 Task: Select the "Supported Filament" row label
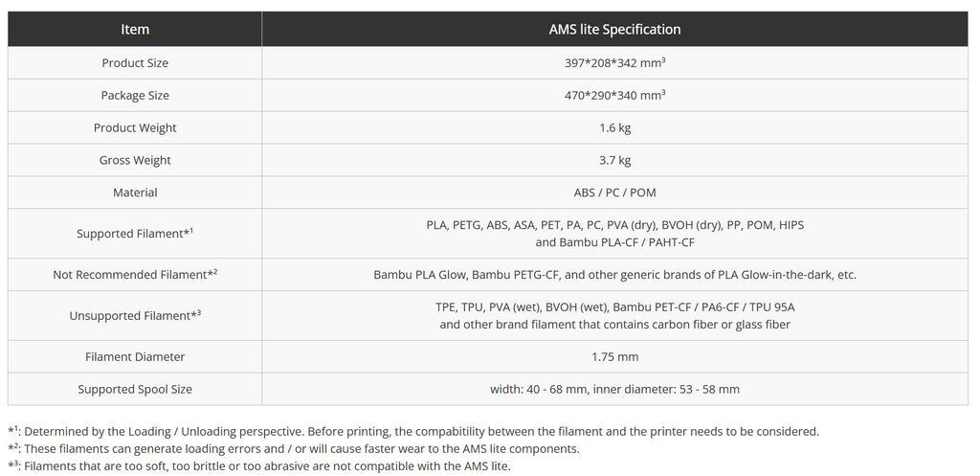coord(135,234)
